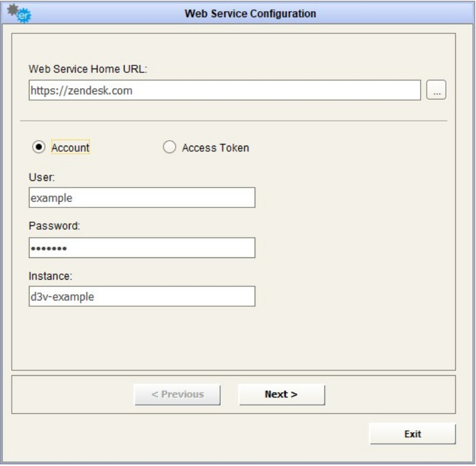Click the horizontal separator below the URL field

coord(233,120)
